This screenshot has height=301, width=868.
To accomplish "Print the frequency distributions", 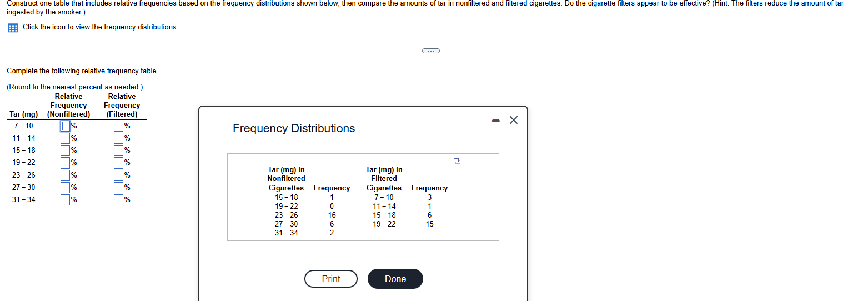I will click(331, 279).
